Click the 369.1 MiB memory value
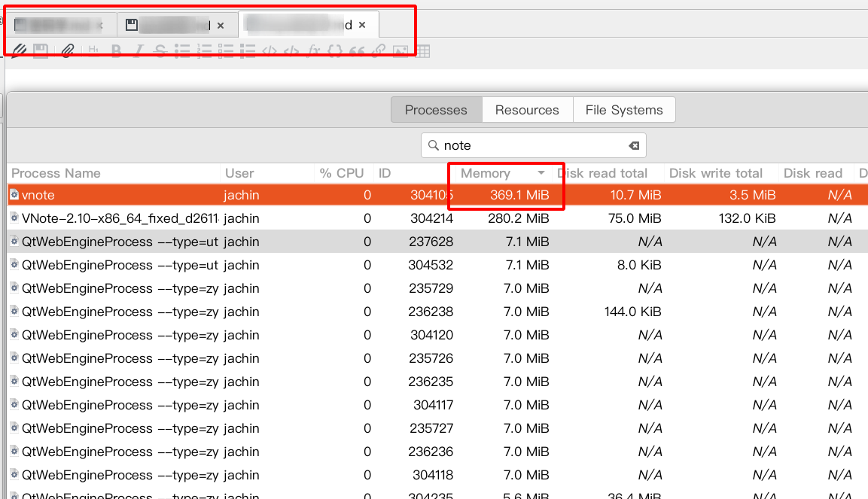The height and width of the screenshot is (499, 868). pyautogui.click(x=519, y=195)
